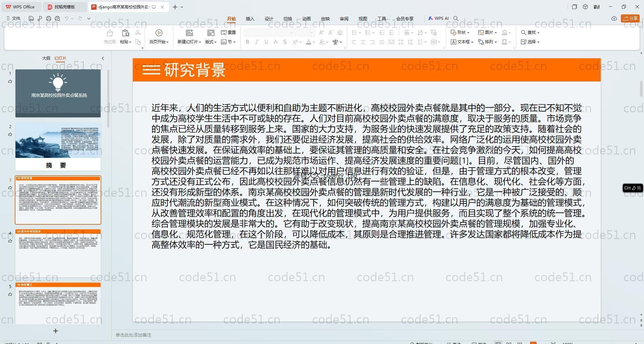Open Shapes dropdown

(460, 33)
